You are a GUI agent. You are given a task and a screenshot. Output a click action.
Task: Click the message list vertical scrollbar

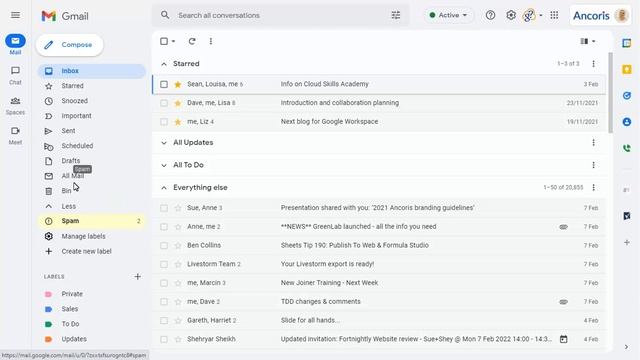pos(610,93)
